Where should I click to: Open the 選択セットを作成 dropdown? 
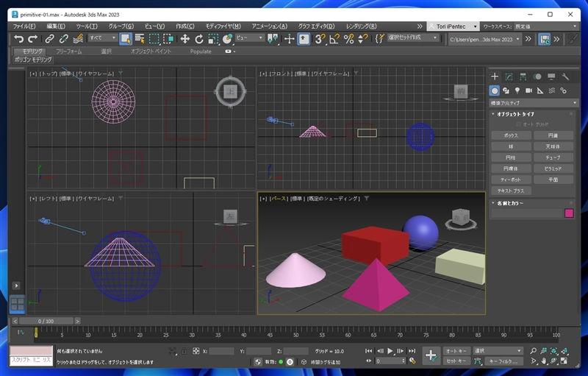tap(412, 38)
